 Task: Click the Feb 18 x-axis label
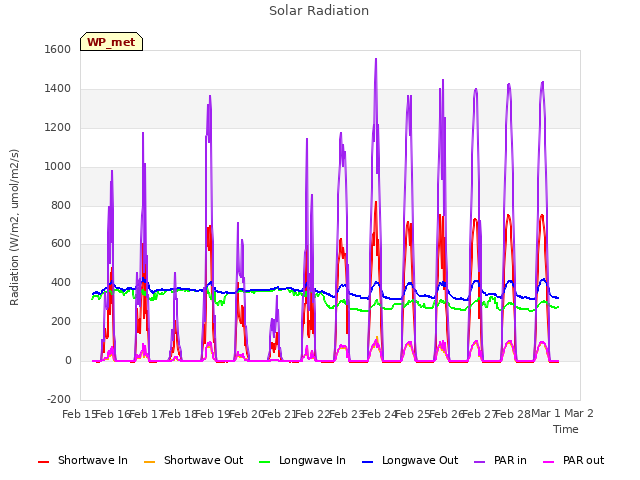point(180,414)
